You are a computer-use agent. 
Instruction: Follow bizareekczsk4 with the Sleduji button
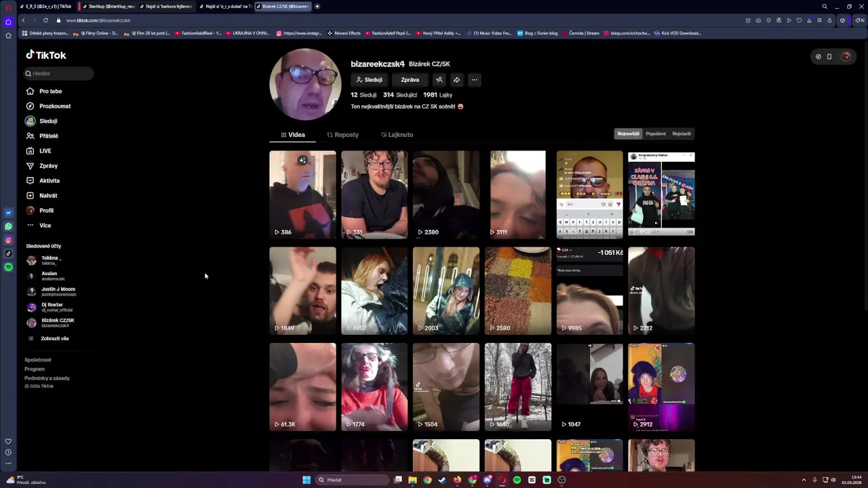tap(370, 79)
